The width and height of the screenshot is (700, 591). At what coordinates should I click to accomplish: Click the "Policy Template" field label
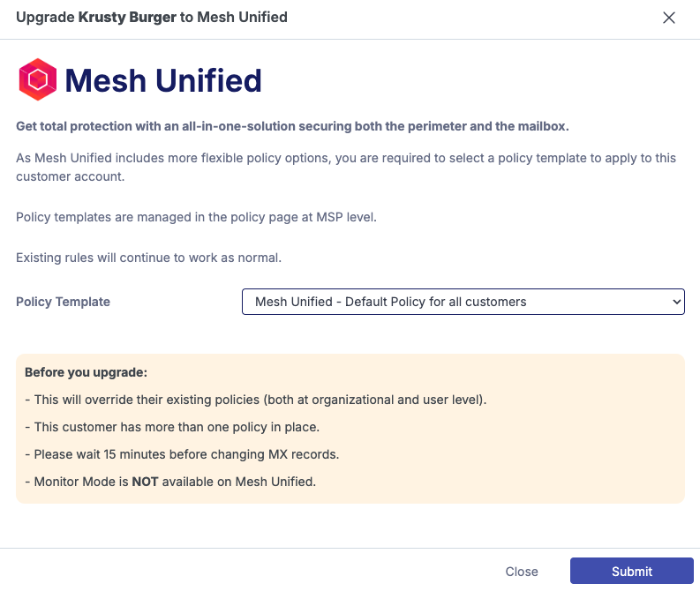point(63,302)
